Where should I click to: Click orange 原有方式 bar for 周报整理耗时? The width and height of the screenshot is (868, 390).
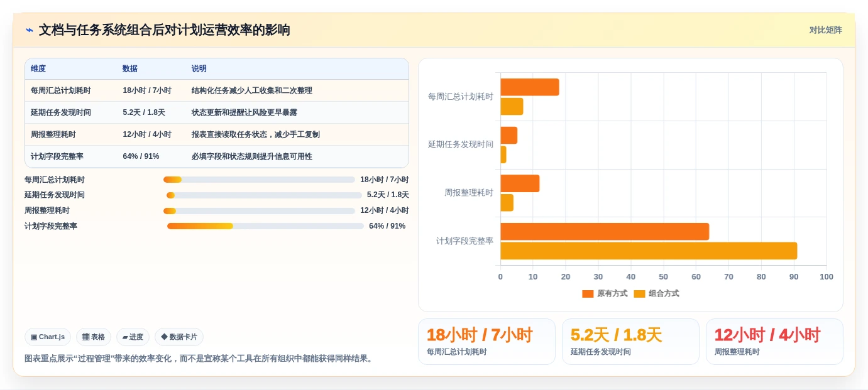520,183
